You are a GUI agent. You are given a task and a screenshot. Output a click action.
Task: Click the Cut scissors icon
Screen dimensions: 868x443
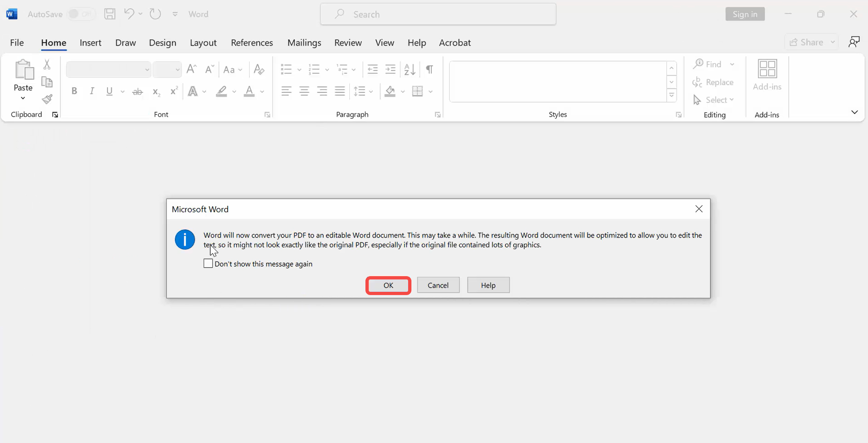click(x=47, y=64)
